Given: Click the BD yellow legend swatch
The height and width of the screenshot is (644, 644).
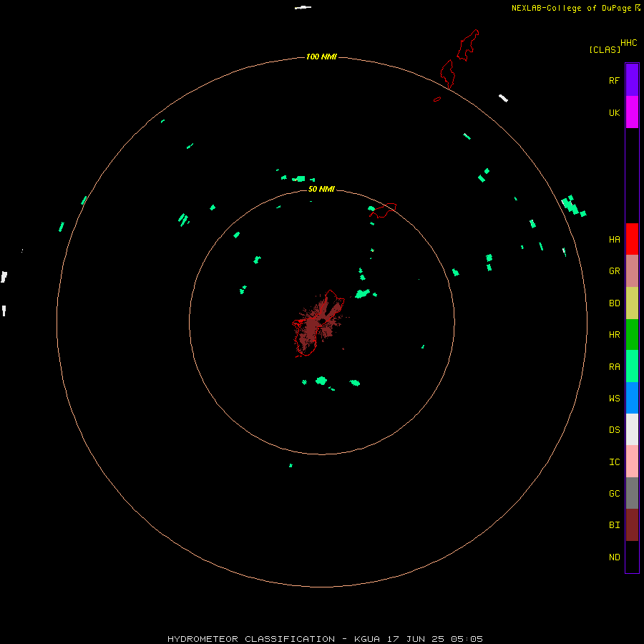Looking at the screenshot, I should pos(632,303).
